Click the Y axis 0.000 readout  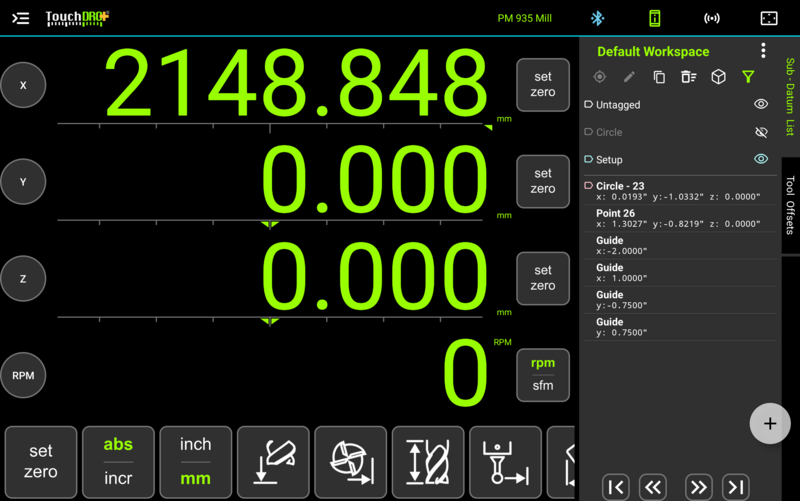[375, 180]
